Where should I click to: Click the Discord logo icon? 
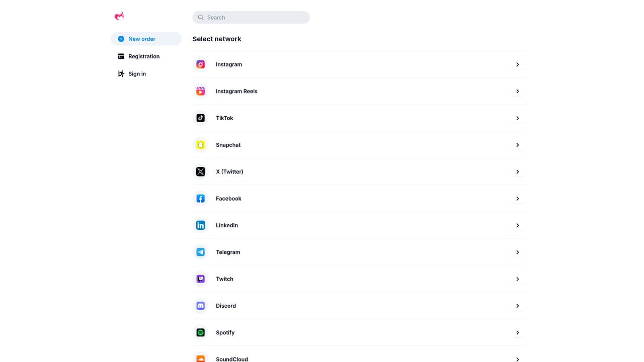[x=200, y=306]
